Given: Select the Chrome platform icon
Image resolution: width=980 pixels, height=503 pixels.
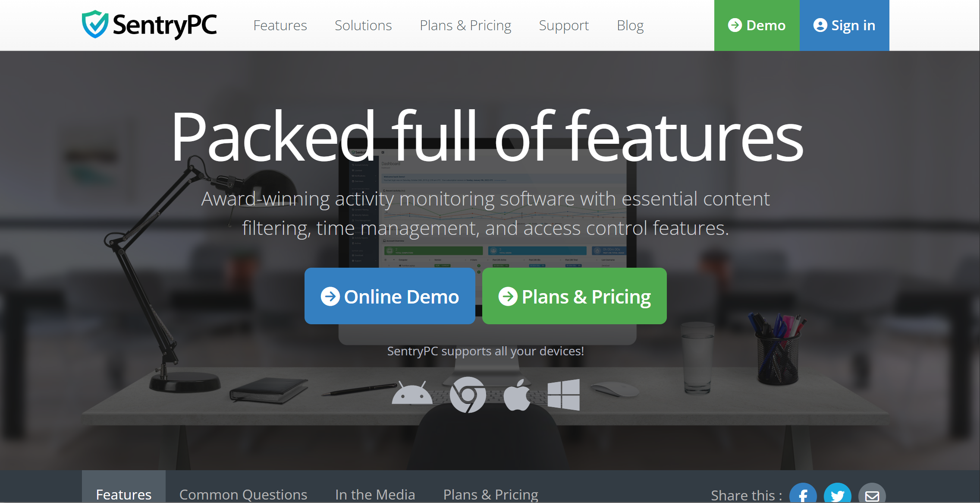Looking at the screenshot, I should coord(468,395).
